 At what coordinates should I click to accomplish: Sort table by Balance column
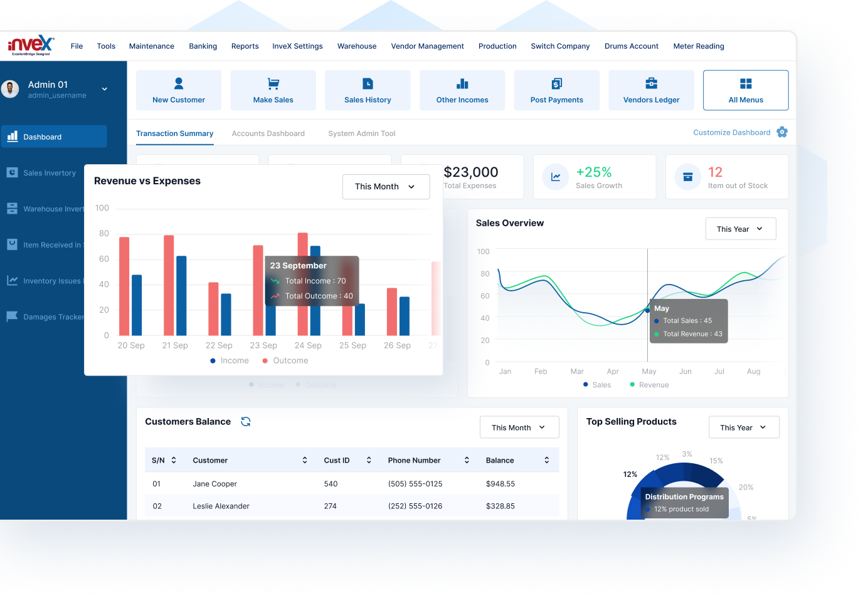tap(546, 460)
